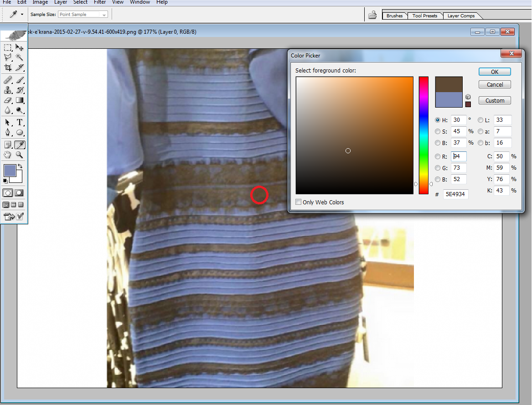Jump to ImageReady
The height and width of the screenshot is (405, 532).
tap(9, 216)
